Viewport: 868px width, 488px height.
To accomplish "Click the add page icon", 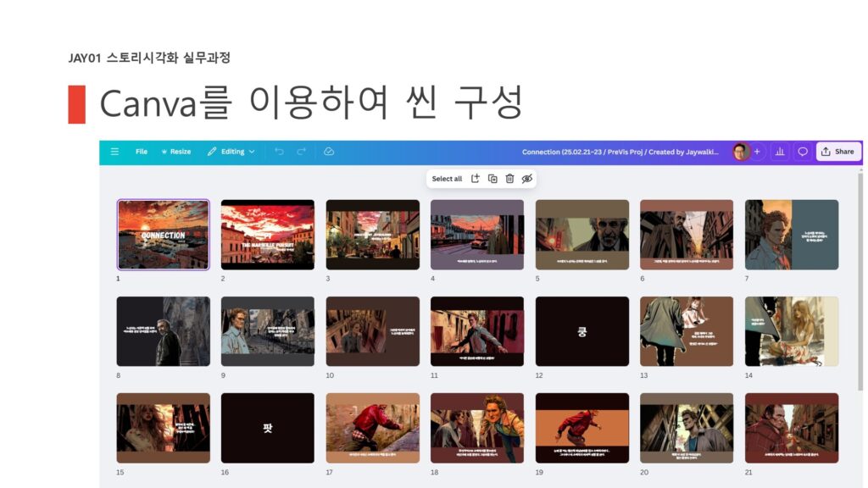I will (475, 179).
